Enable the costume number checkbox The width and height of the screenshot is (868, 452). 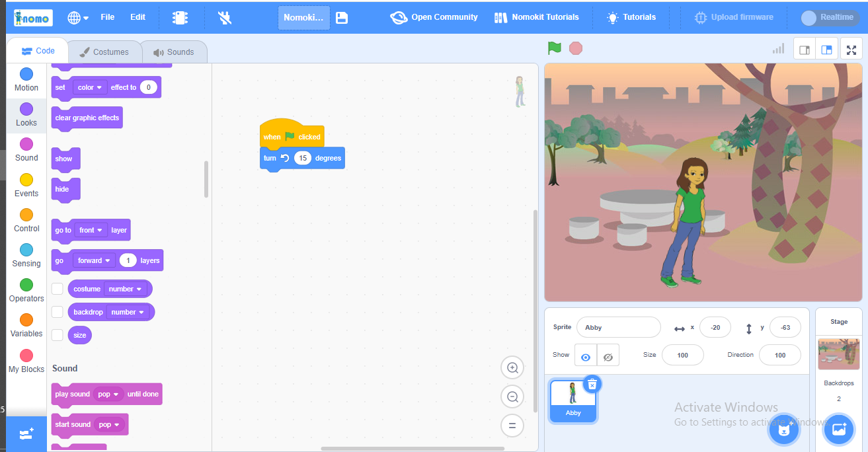click(58, 289)
